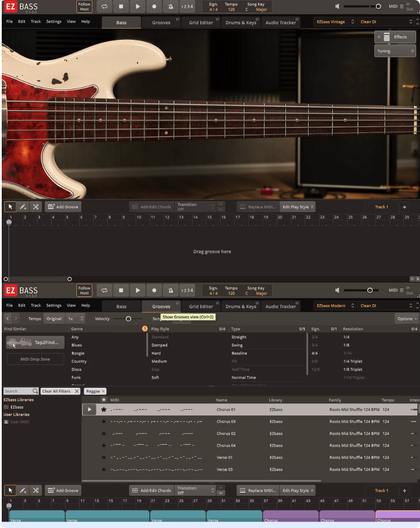420x528 pixels.
Task: Click speaker volume icon in upper window
Action: [337, 6]
